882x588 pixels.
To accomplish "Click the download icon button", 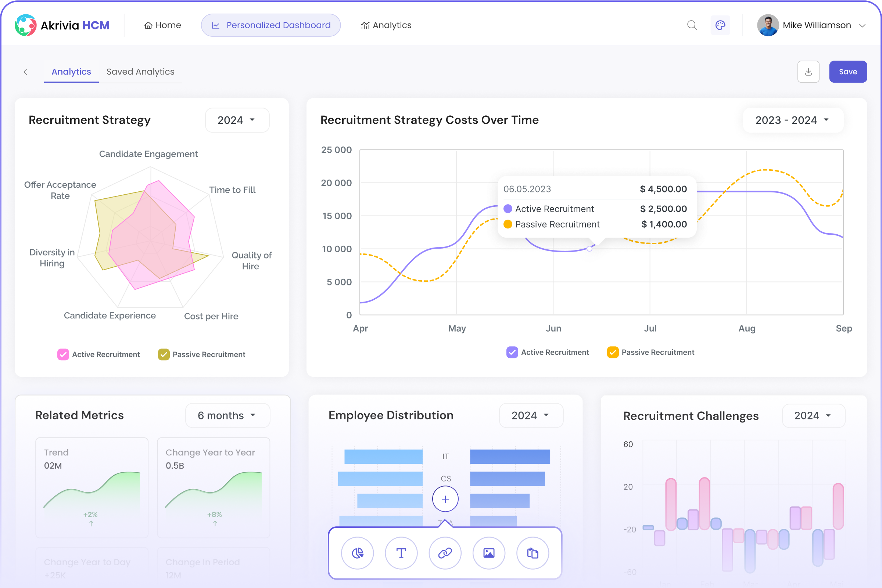I will (808, 72).
